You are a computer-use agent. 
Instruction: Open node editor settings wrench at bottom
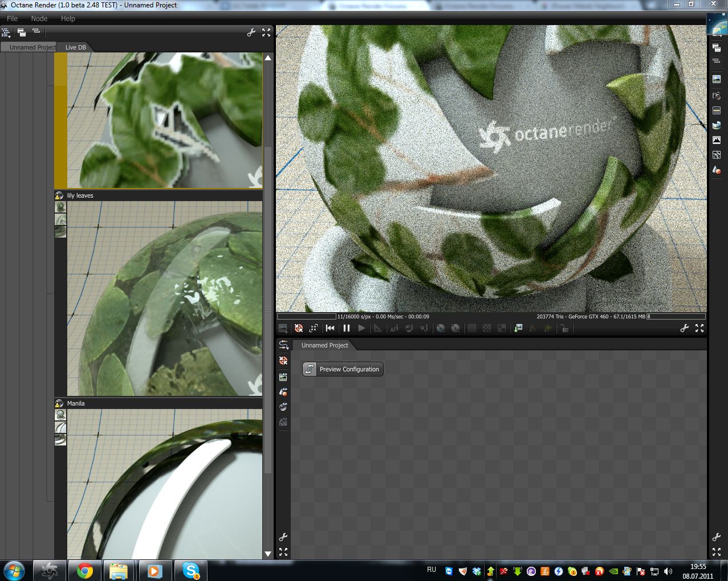[283, 537]
